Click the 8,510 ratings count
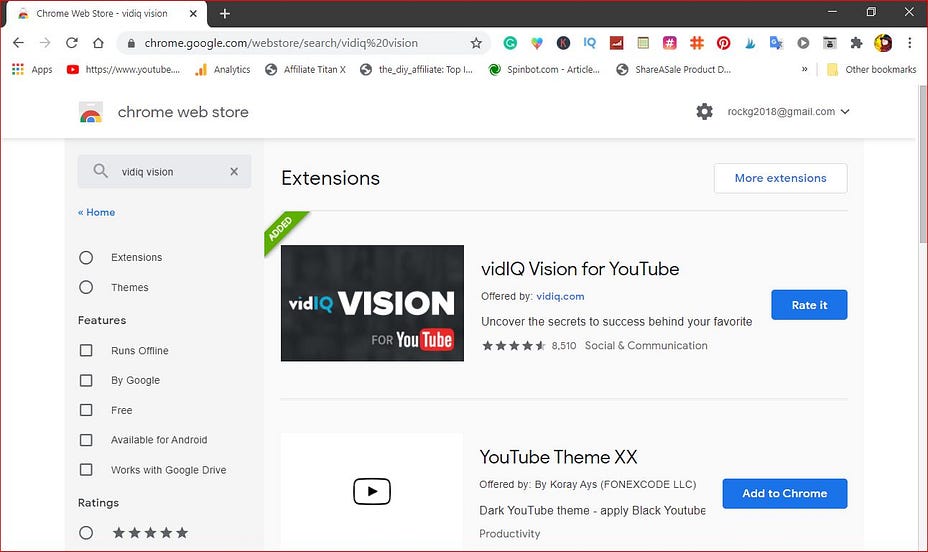Image resolution: width=928 pixels, height=552 pixels. [564, 346]
